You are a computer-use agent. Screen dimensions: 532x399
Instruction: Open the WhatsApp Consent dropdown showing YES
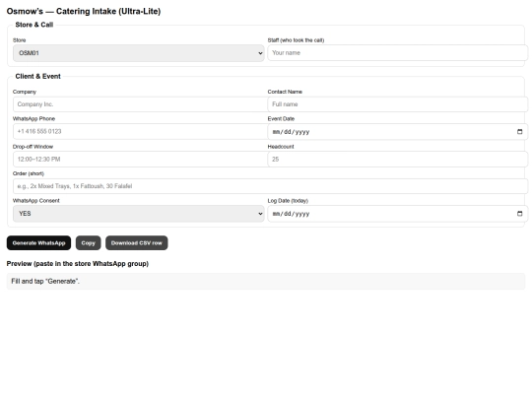pos(139,214)
